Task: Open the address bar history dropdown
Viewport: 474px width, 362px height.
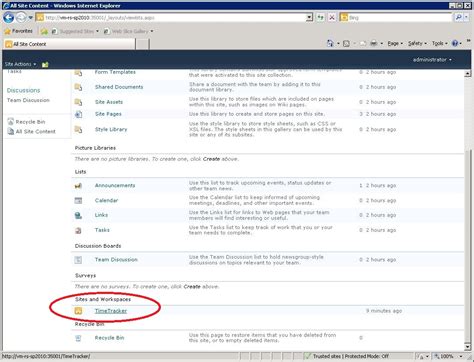Action: coord(309,17)
